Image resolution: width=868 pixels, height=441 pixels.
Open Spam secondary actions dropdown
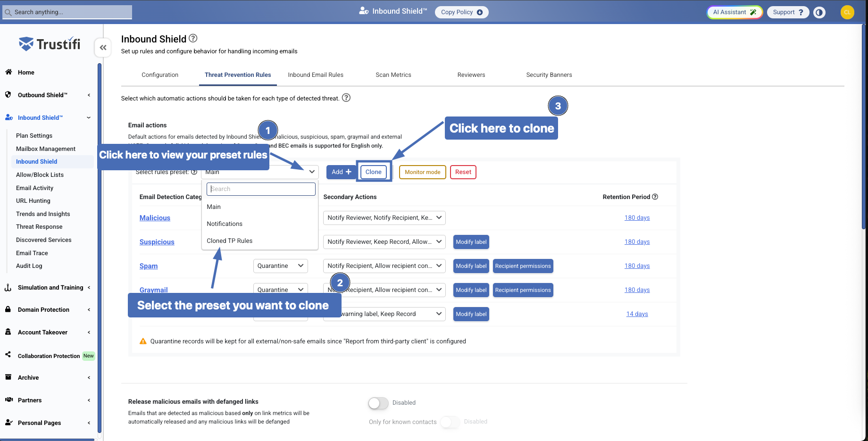coord(384,266)
